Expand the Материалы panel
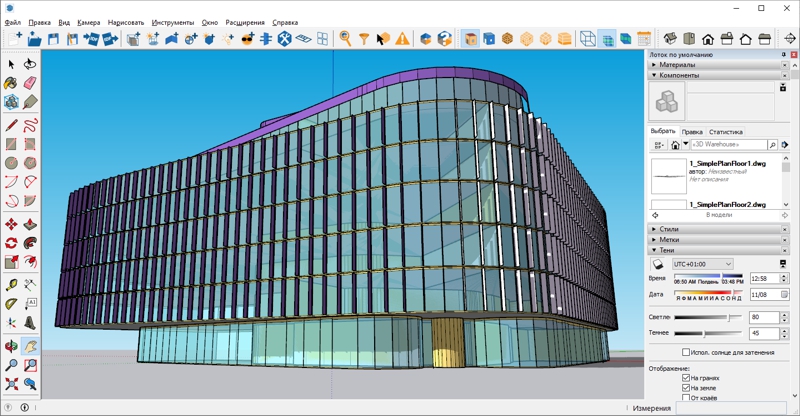Viewport: 800px width, 416px height. pyautogui.click(x=654, y=65)
